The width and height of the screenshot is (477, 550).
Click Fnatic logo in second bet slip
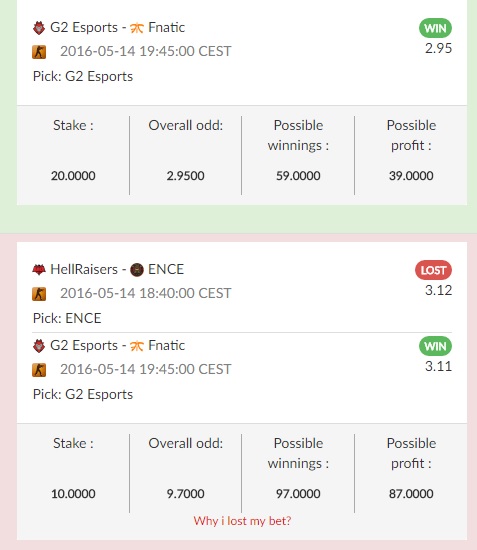pos(137,346)
